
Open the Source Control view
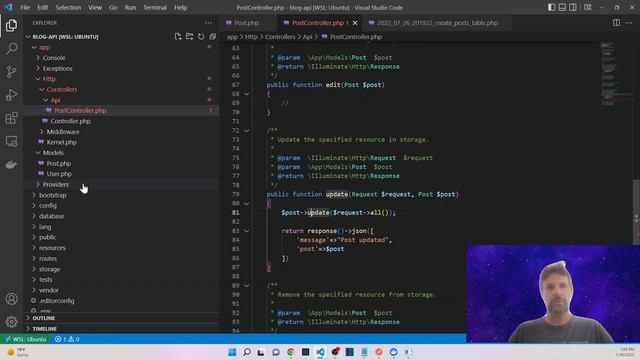(11, 72)
